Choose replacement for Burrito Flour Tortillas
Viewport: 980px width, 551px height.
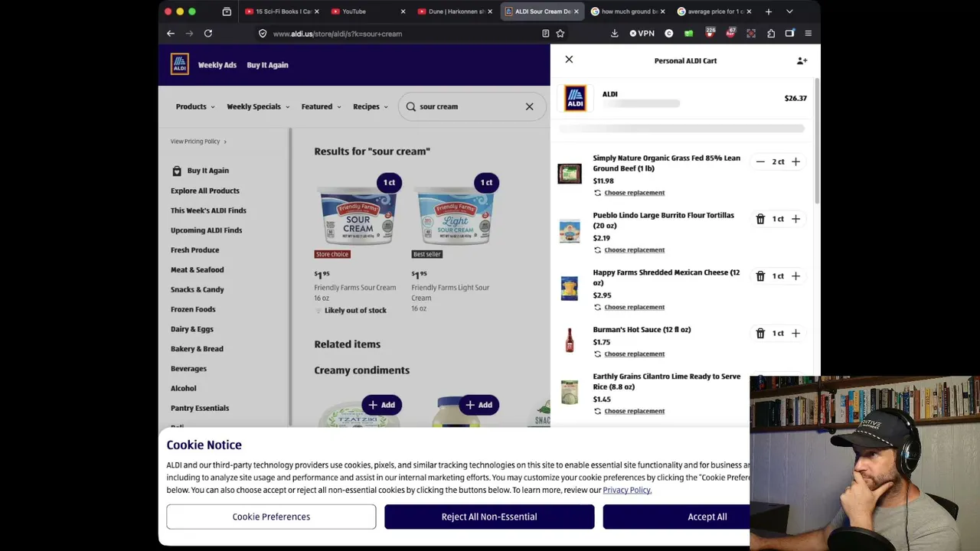(634, 250)
